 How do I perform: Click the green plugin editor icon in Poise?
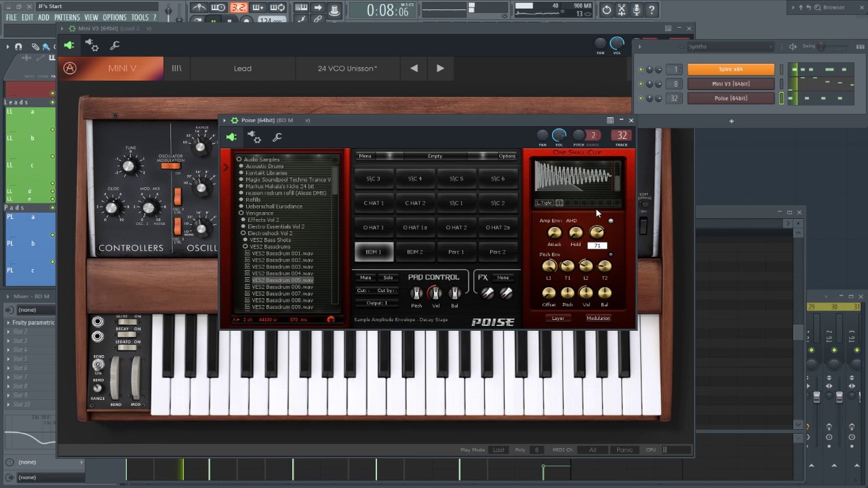(x=231, y=137)
